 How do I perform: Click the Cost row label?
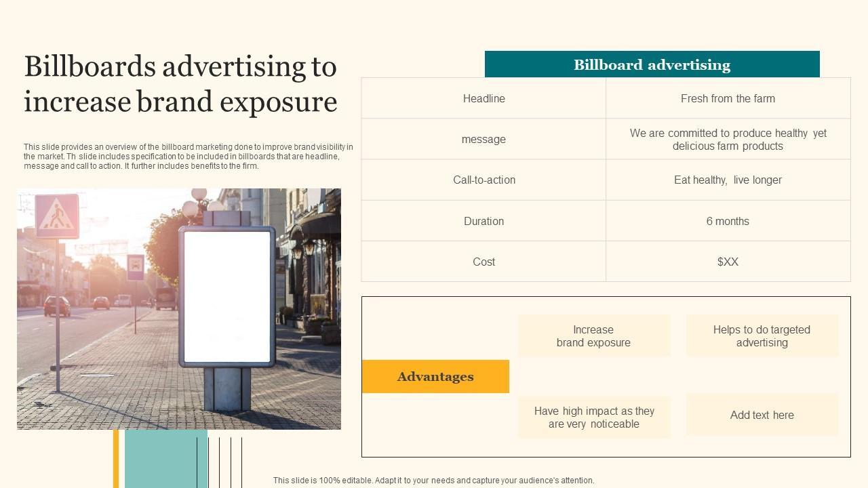484,262
